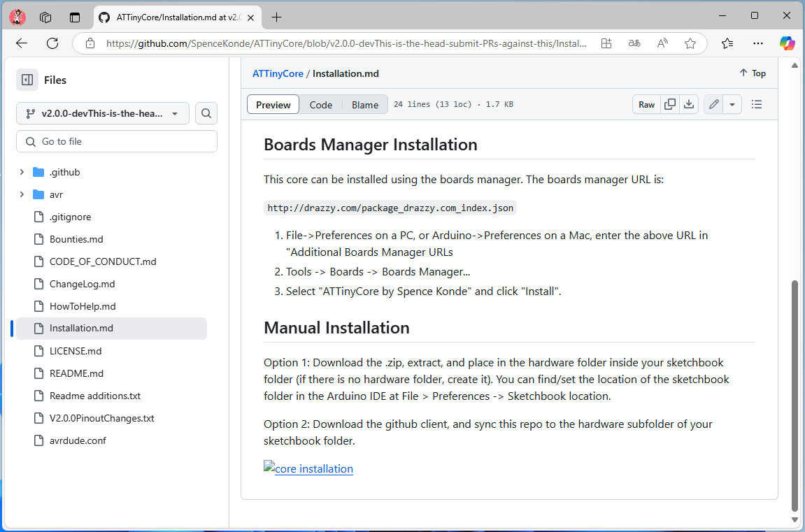805x532 pixels.
Task: Copy raw file contents icon
Action: tap(670, 105)
